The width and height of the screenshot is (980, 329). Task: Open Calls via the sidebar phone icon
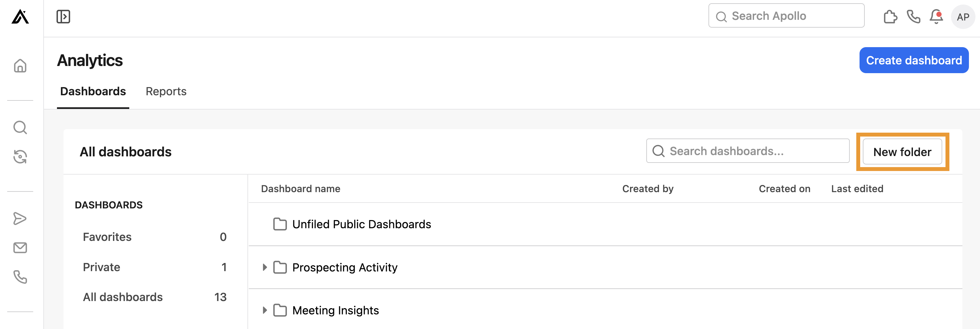point(20,278)
